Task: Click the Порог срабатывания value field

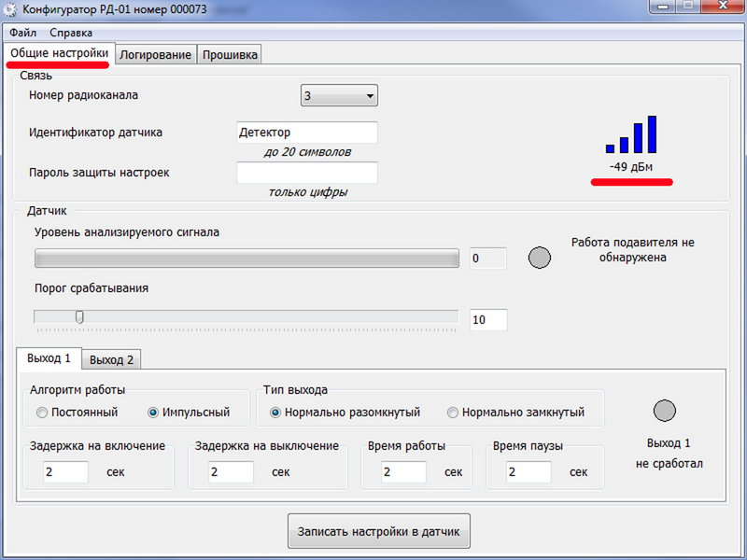Action: [x=488, y=319]
